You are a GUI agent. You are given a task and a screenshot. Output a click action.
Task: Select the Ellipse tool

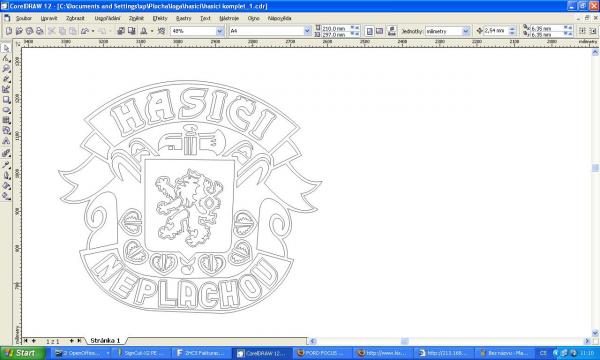point(6,110)
